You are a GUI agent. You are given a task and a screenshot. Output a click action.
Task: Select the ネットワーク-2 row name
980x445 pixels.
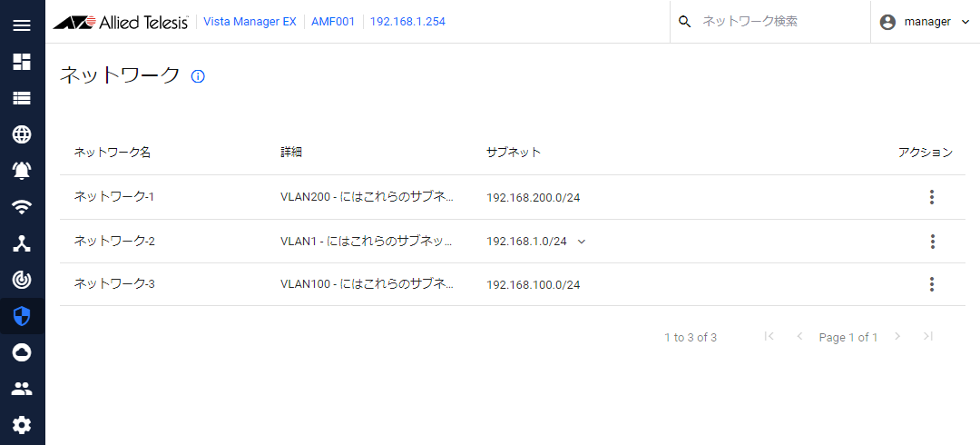(114, 242)
